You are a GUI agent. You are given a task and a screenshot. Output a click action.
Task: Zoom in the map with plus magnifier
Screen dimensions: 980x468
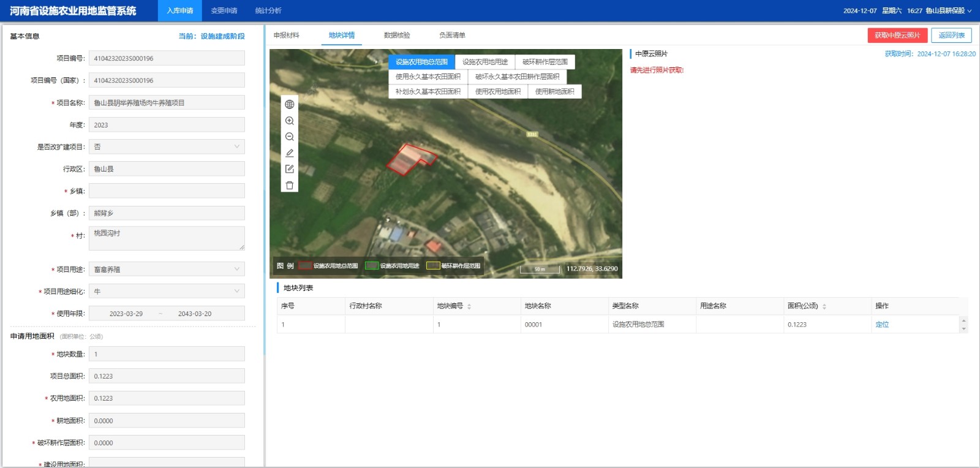click(290, 121)
